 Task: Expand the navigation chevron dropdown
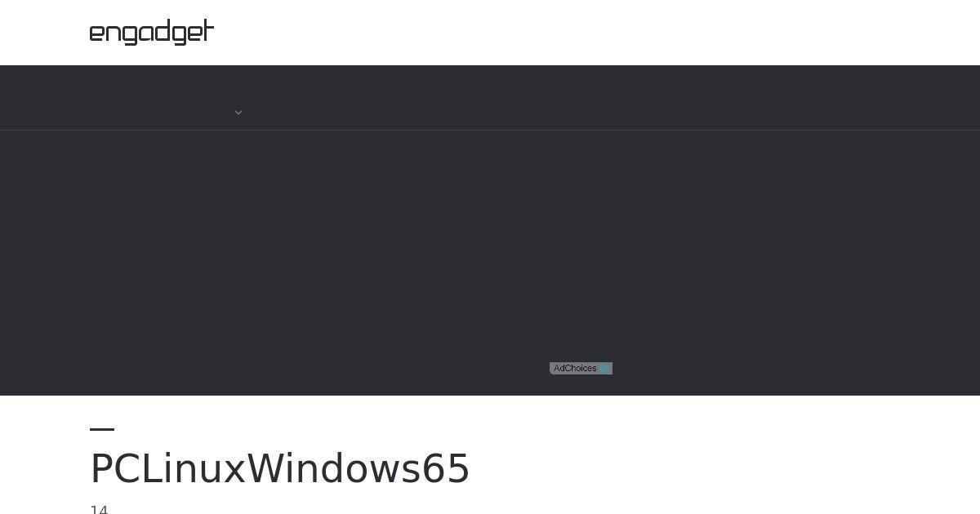[238, 113]
